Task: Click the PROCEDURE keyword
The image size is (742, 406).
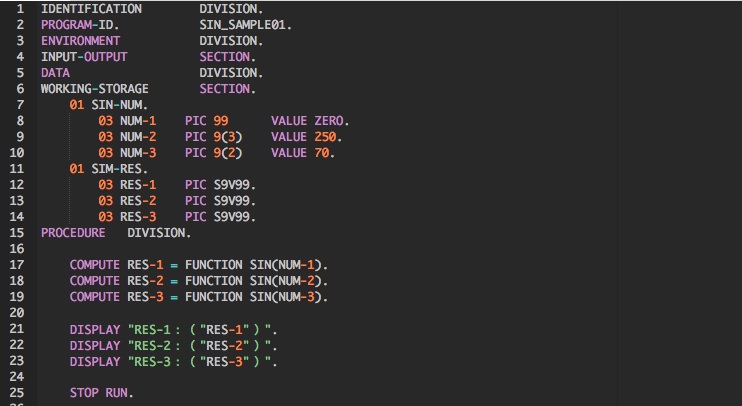Action: (x=73, y=232)
